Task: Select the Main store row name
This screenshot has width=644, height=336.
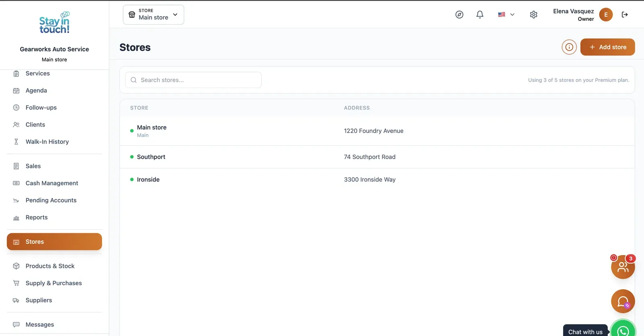Action: click(x=152, y=127)
